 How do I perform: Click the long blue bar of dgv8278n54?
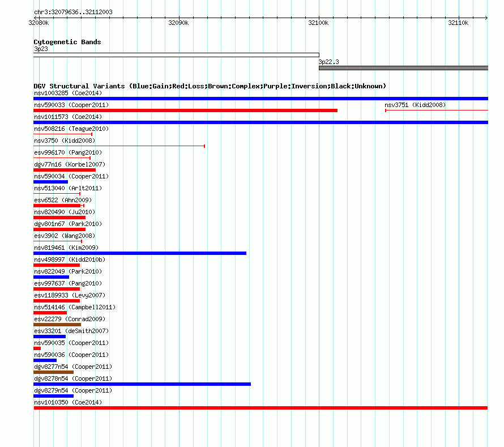tap(142, 384)
